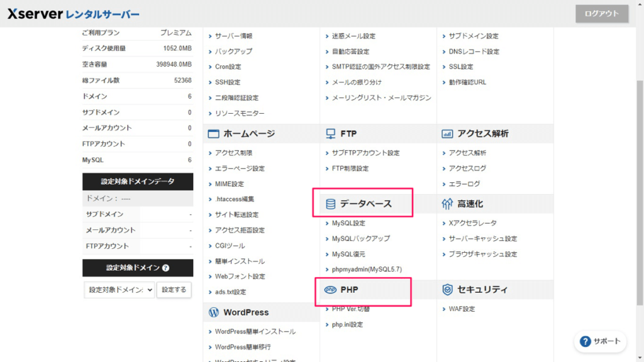Click the access analytics chart icon
The width and height of the screenshot is (644, 362).
click(x=447, y=134)
